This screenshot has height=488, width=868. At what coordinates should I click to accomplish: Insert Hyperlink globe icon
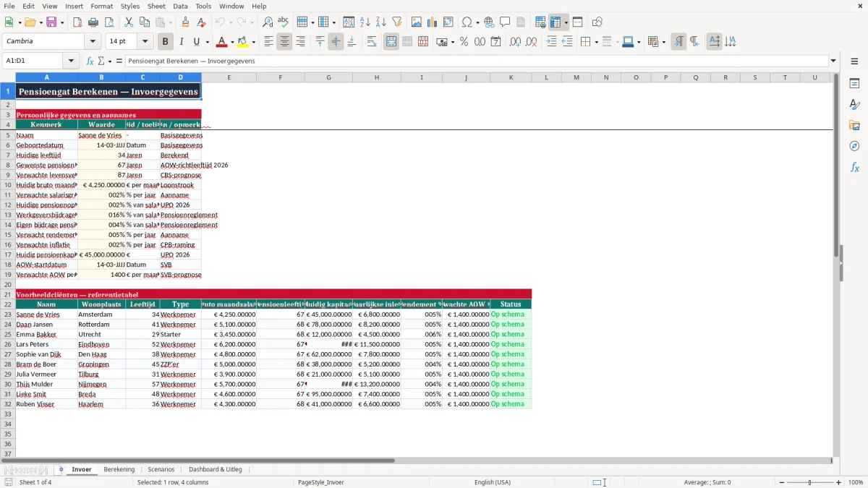[x=489, y=22]
